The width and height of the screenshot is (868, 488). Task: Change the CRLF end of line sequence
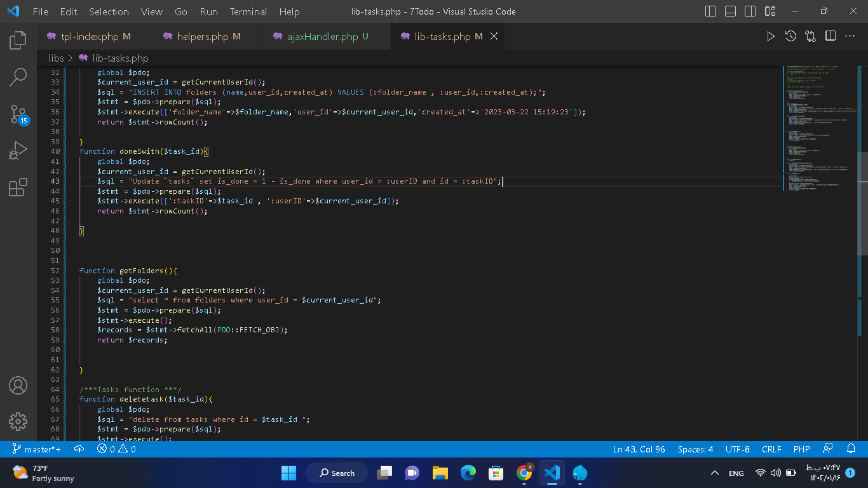771,449
